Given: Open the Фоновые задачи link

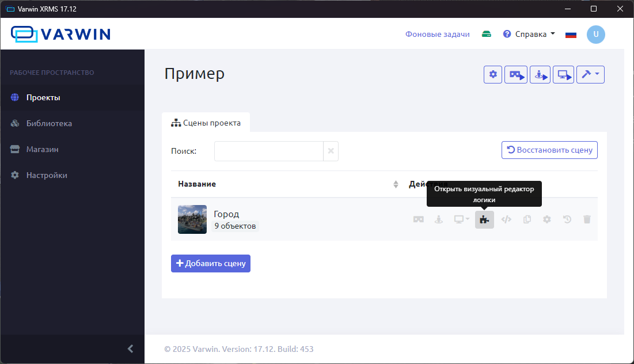Looking at the screenshot, I should coord(437,34).
